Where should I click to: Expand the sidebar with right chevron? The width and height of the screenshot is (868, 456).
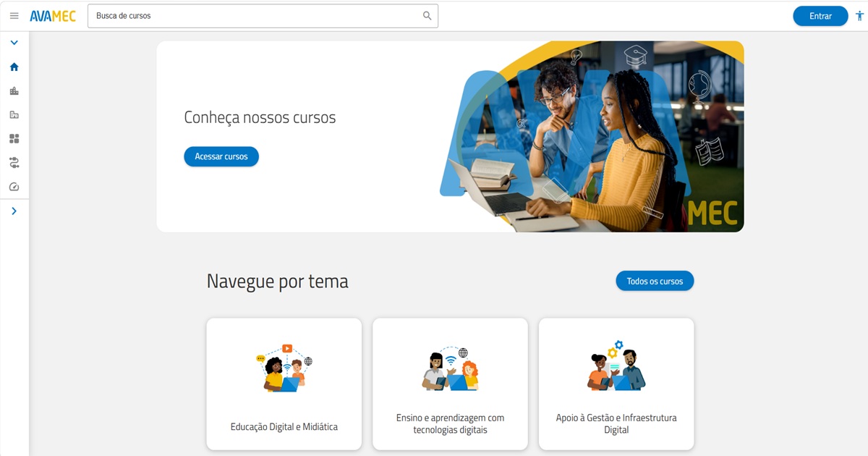14,211
